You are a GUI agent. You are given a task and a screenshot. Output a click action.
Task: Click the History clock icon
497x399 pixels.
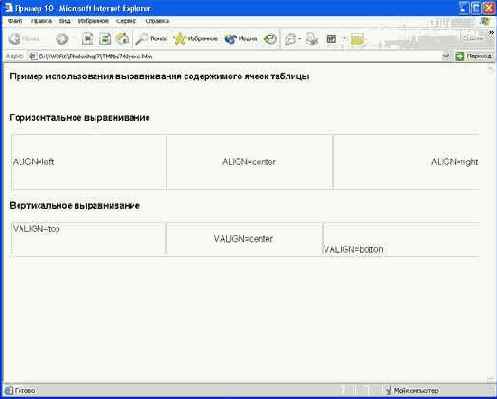tap(270, 39)
